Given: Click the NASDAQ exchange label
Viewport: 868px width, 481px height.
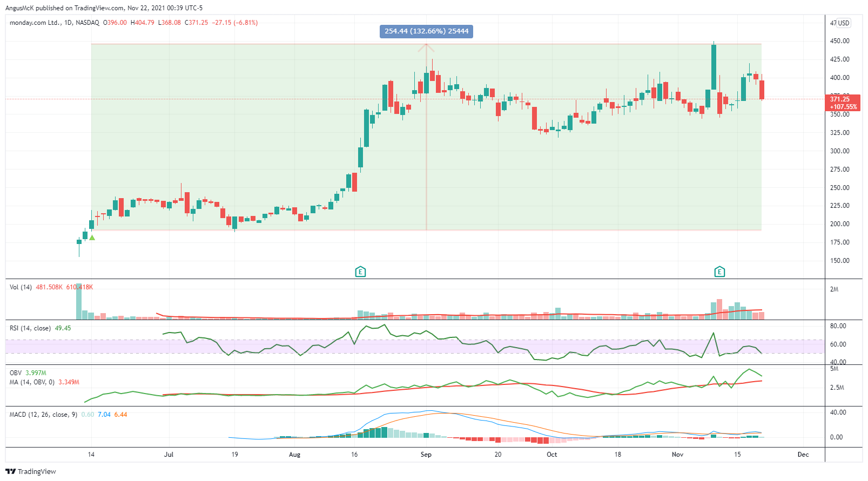Looking at the screenshot, I should [x=88, y=23].
